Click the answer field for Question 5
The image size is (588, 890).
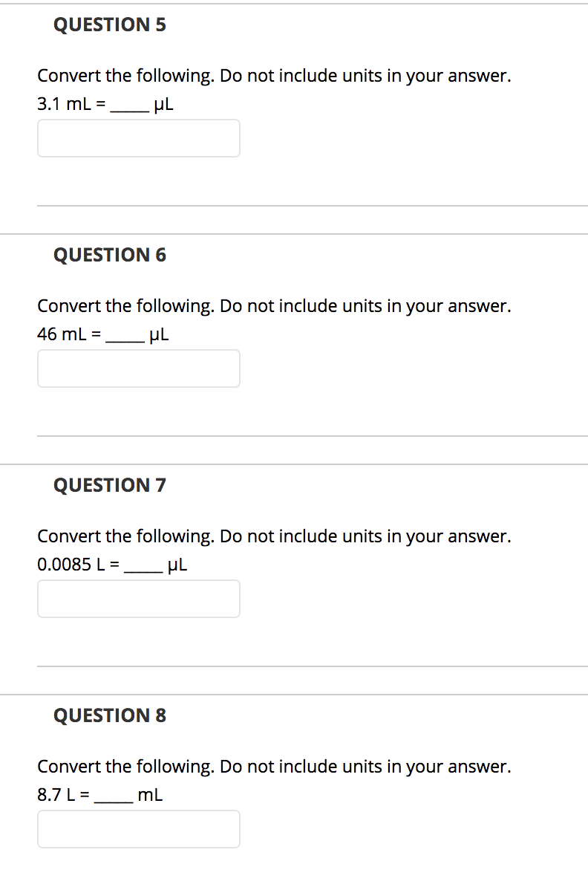pyautogui.click(x=138, y=138)
